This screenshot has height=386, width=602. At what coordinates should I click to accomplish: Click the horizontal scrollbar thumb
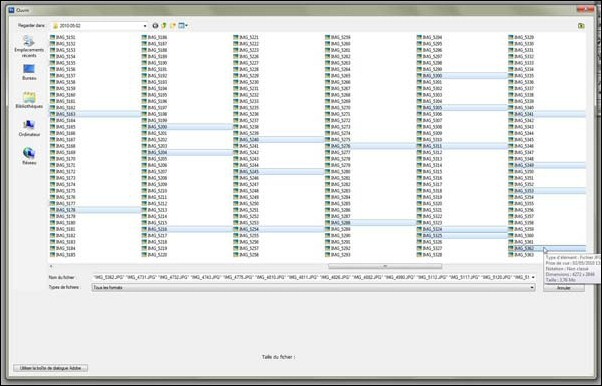coord(385,266)
